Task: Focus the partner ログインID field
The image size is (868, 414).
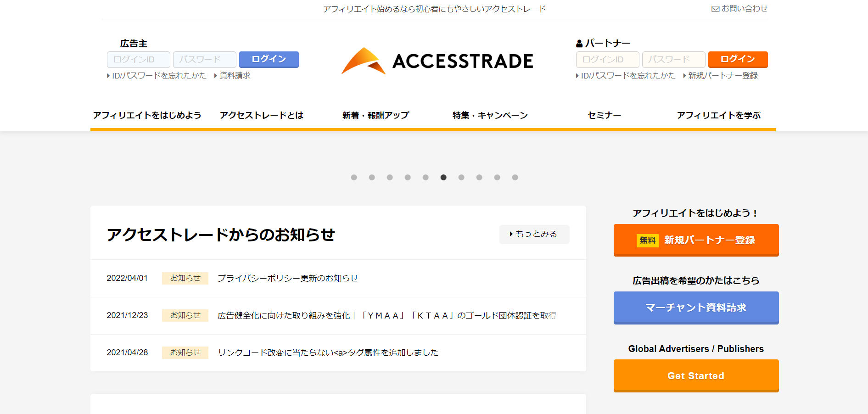Action: pos(608,60)
